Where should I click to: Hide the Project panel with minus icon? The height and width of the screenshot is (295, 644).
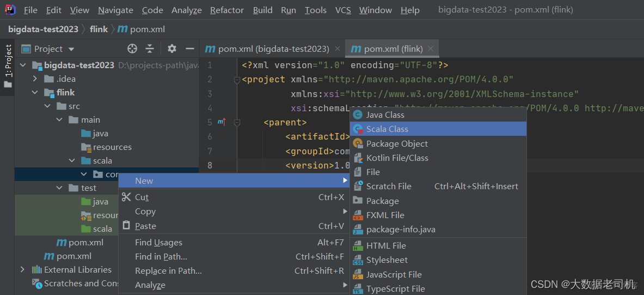click(189, 49)
